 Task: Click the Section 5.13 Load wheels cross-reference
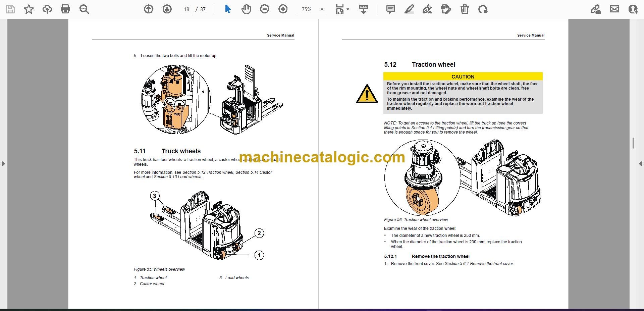point(178,177)
